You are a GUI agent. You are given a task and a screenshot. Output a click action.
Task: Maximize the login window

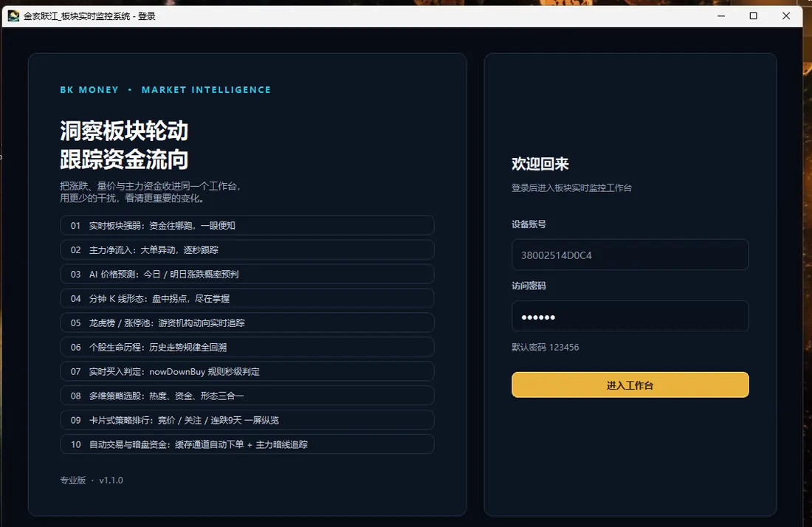point(754,16)
